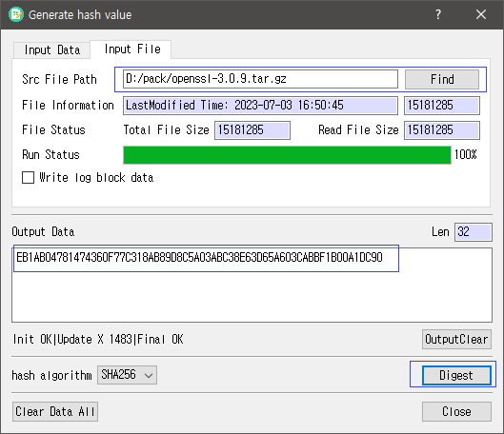Click the Close button at bottom right
This screenshot has height=434, width=504.
click(456, 411)
